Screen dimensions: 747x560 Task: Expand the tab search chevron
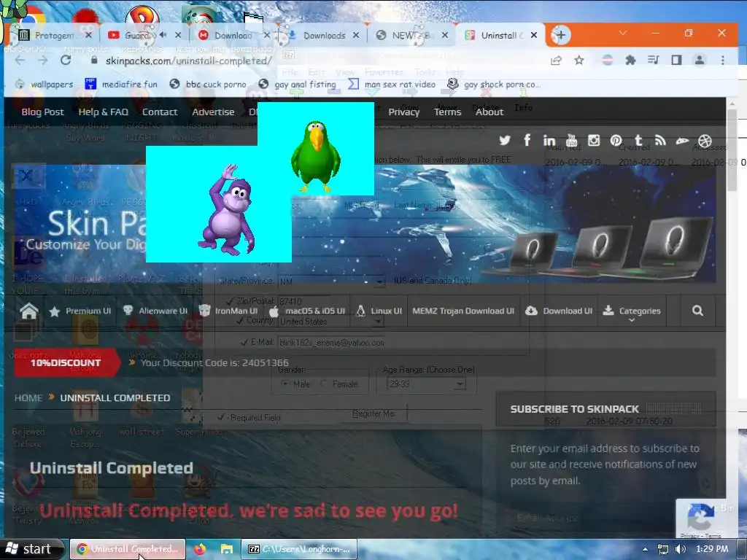pos(623,34)
